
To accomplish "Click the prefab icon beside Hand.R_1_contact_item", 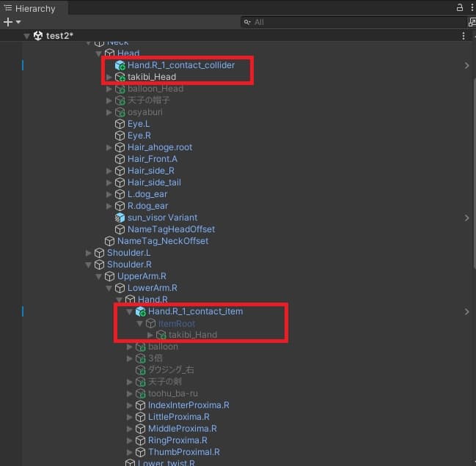I will click(141, 311).
